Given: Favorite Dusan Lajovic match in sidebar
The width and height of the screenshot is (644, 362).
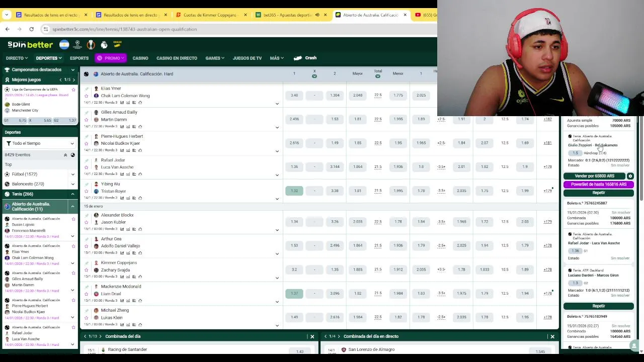Looking at the screenshot, I should point(73,219).
